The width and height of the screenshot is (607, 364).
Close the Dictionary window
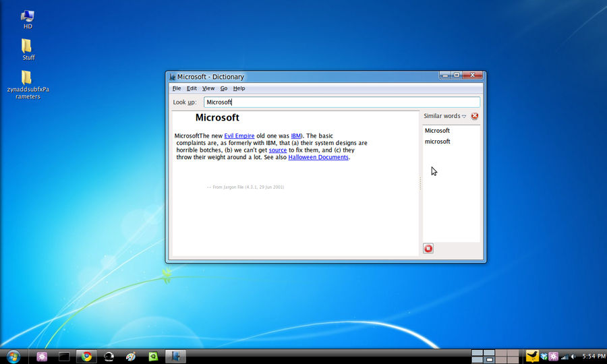(473, 75)
